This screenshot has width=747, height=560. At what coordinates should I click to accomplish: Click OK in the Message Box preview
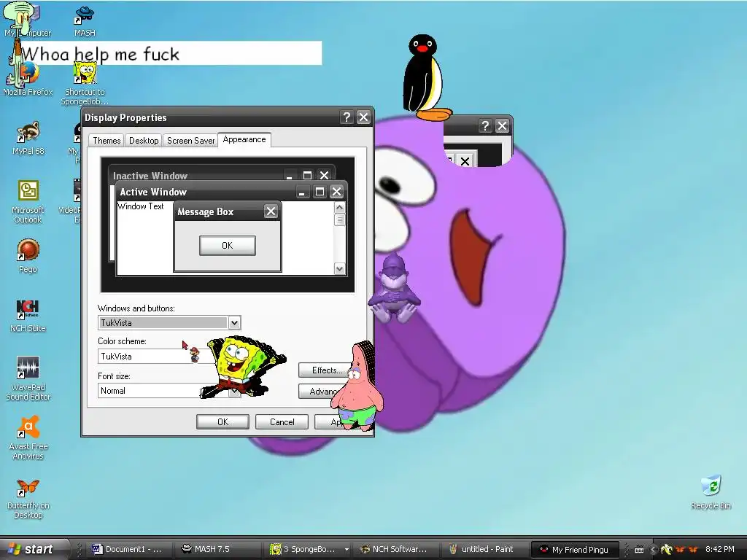[228, 245]
